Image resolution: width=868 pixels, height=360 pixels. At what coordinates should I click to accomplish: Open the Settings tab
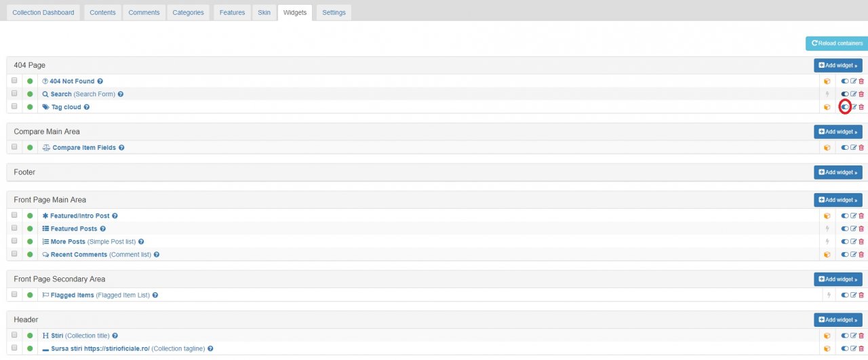[x=334, y=13]
